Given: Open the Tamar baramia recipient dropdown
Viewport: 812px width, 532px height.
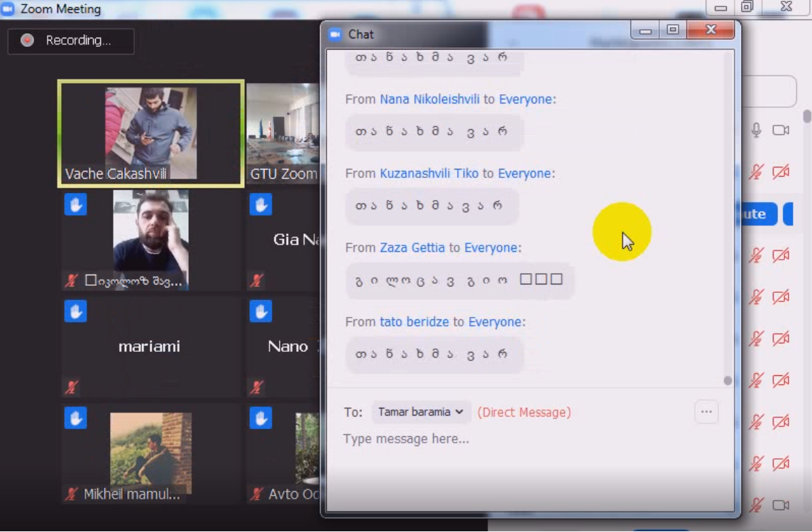Looking at the screenshot, I should click(420, 412).
